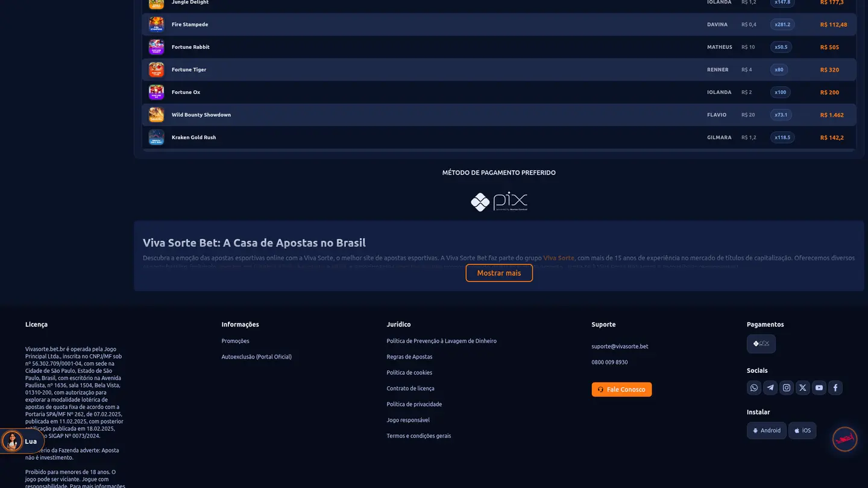
Task: Open Termos e condições gerais link
Action: tap(419, 436)
